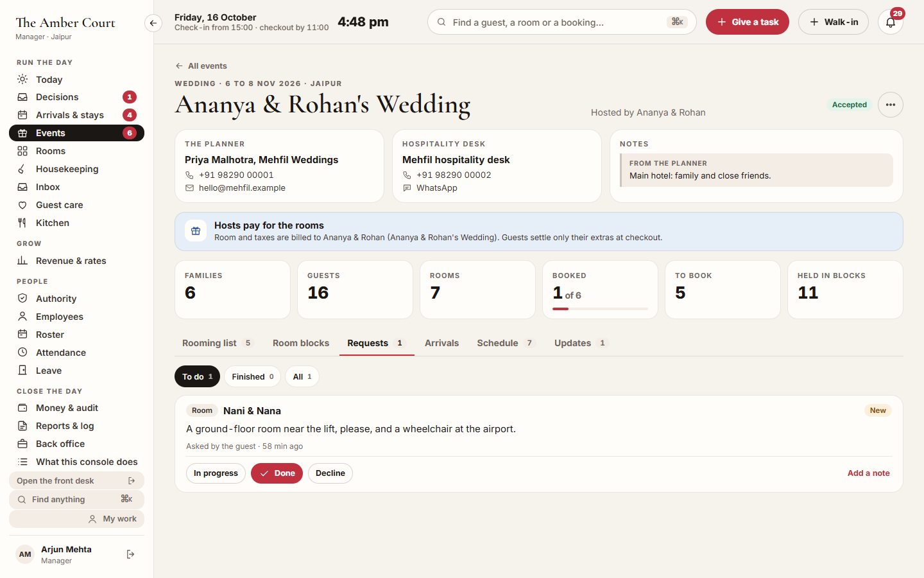Click the guest, room or booking search field
This screenshot has height=578, width=924.
(x=562, y=22)
